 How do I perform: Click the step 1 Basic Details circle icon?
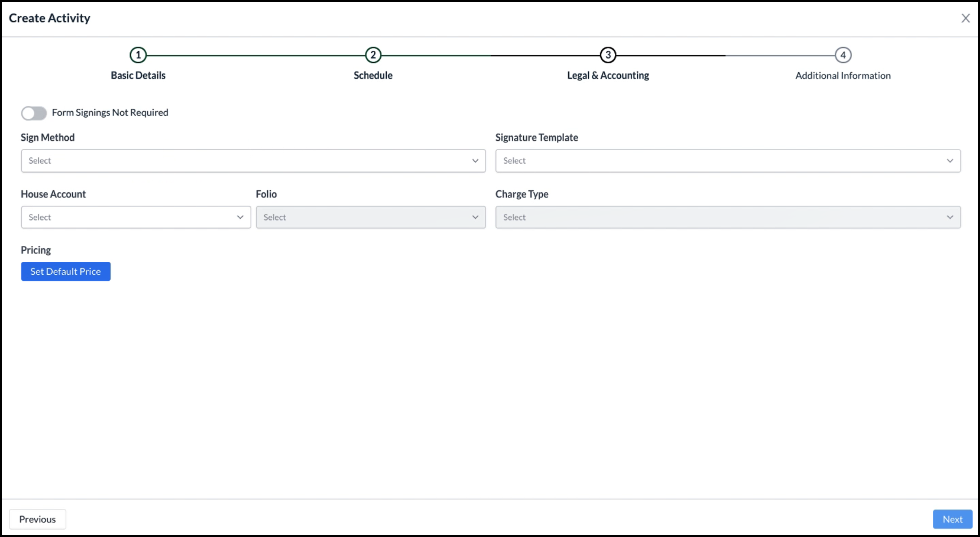click(x=138, y=54)
